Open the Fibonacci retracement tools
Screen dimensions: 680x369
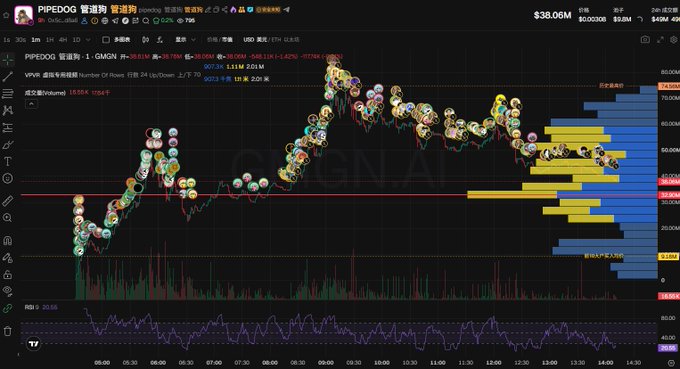pos(8,94)
